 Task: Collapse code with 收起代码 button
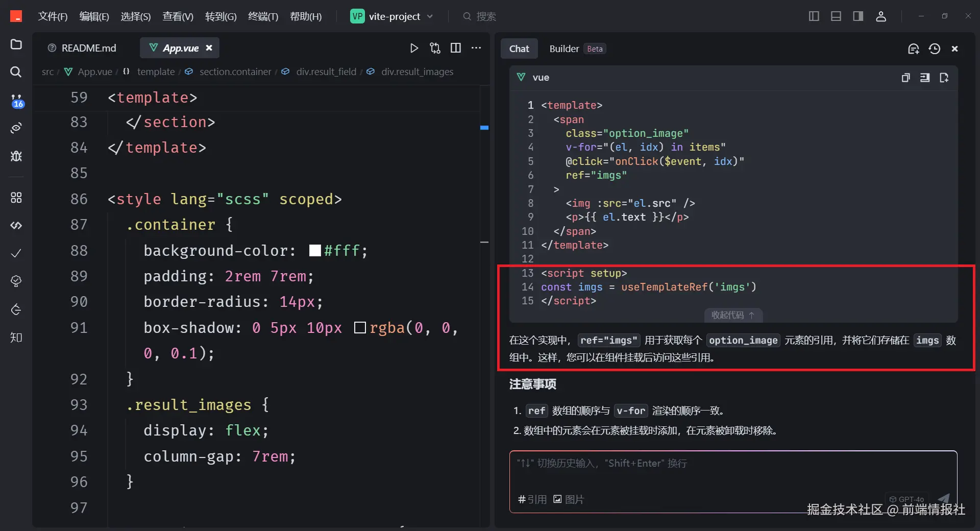[733, 315]
